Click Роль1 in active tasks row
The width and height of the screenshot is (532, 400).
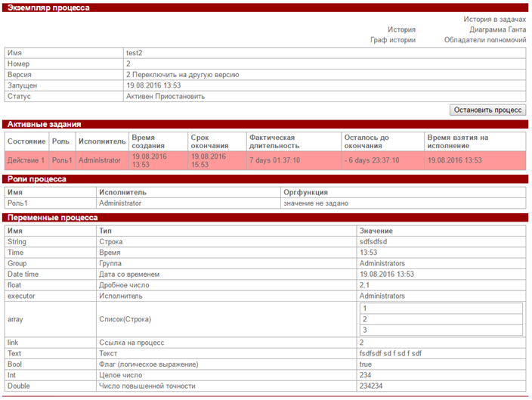(62, 160)
